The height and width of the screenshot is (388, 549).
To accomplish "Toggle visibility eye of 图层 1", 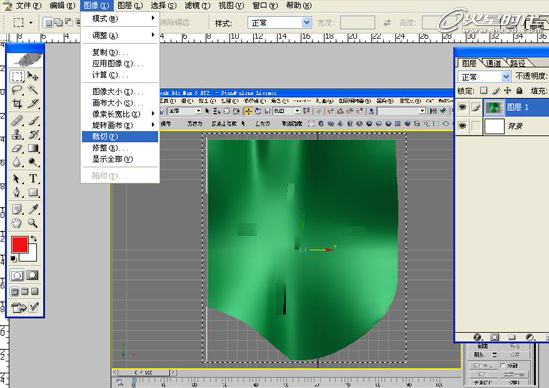I will [x=462, y=107].
